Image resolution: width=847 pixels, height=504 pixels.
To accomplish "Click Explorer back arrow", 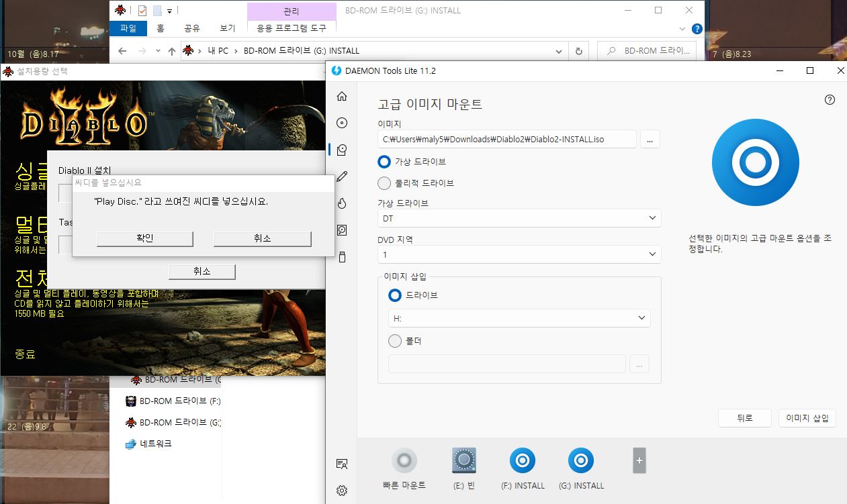I will (x=122, y=51).
